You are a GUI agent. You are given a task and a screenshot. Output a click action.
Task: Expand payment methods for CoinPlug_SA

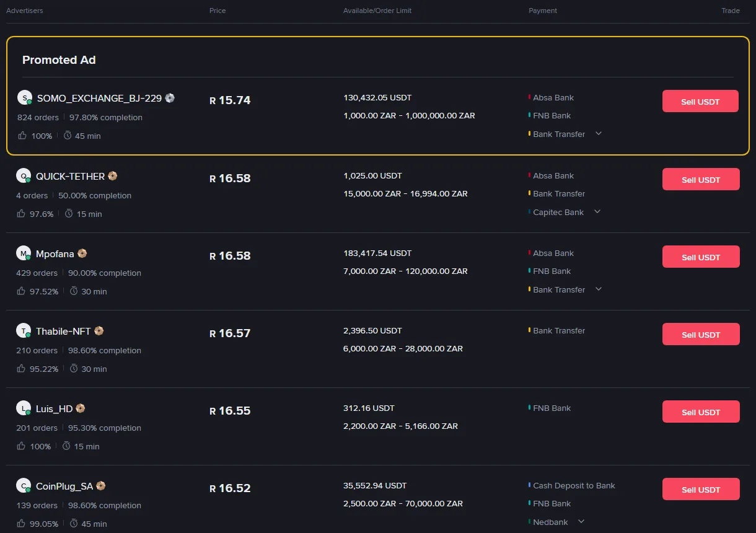[x=581, y=521]
